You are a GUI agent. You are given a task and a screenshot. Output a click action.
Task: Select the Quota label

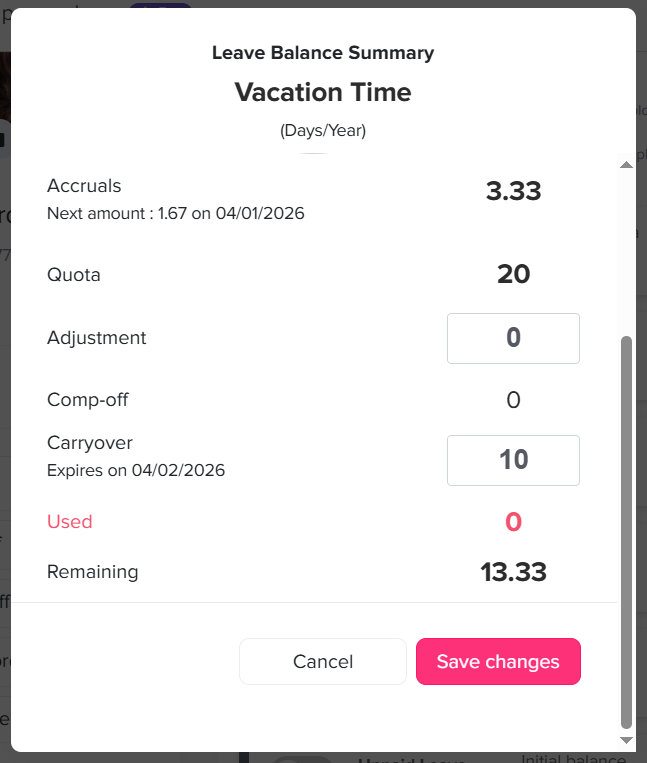click(x=74, y=274)
